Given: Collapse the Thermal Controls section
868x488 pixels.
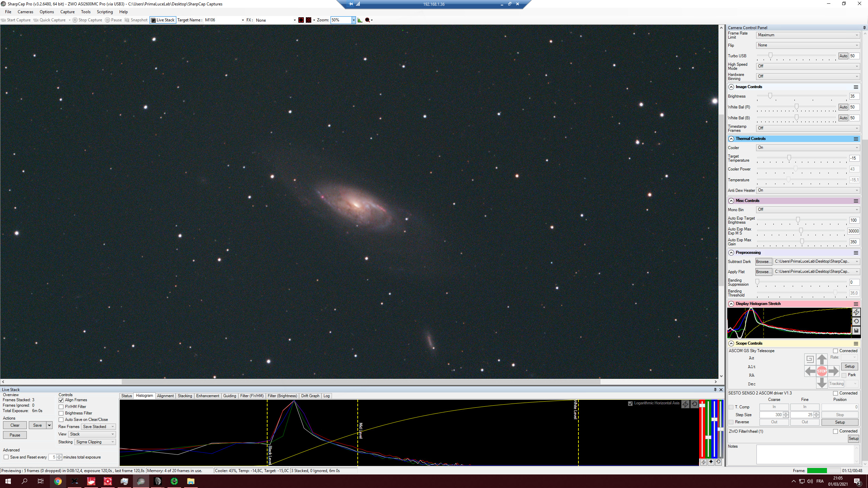Looking at the screenshot, I should point(731,139).
